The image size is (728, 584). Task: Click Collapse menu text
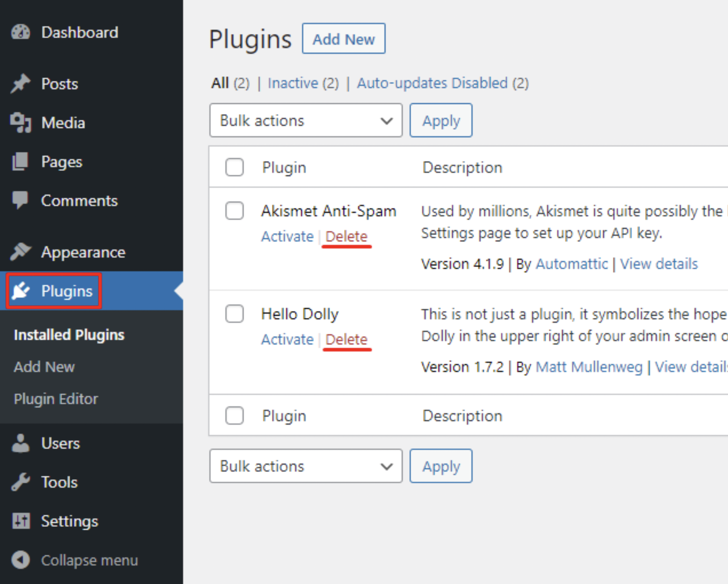click(x=89, y=560)
